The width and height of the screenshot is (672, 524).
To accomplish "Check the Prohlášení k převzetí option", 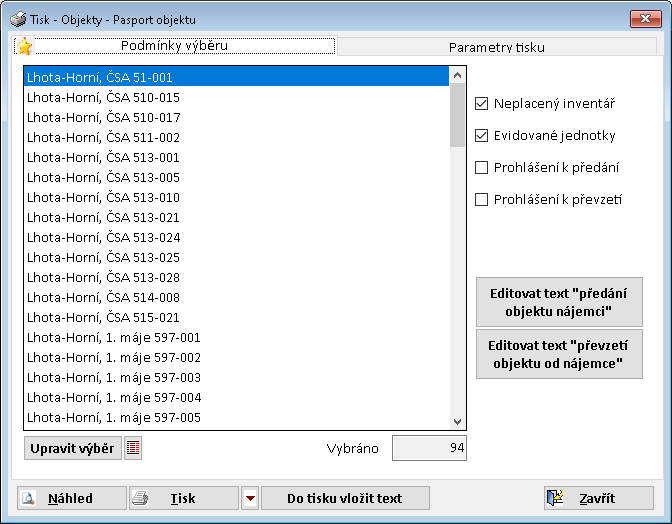I will pyautogui.click(x=482, y=199).
